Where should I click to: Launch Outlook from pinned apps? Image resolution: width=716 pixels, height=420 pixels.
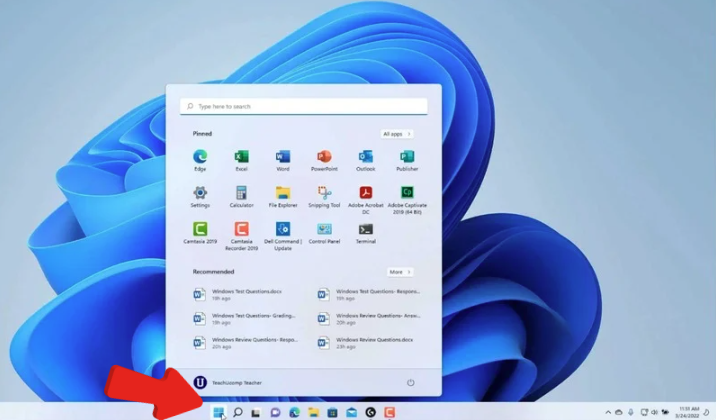click(x=365, y=158)
